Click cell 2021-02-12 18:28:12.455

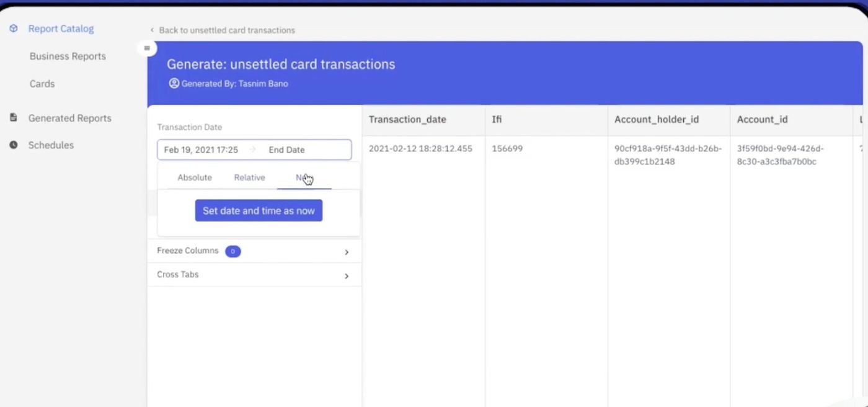(x=420, y=149)
